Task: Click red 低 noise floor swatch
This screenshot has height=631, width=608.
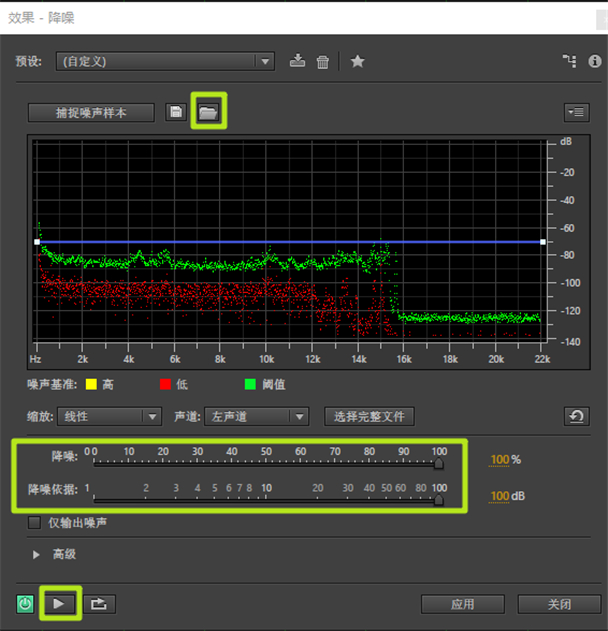Action: 165,384
